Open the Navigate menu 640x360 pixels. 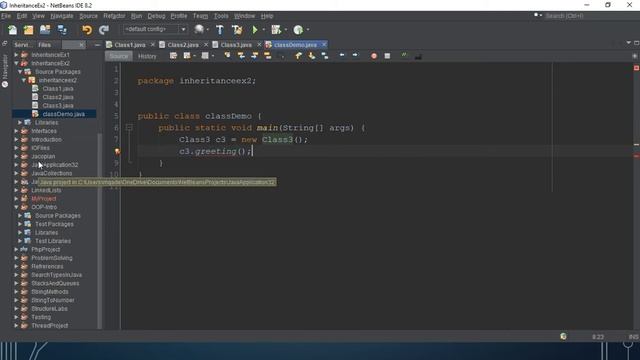62,16
